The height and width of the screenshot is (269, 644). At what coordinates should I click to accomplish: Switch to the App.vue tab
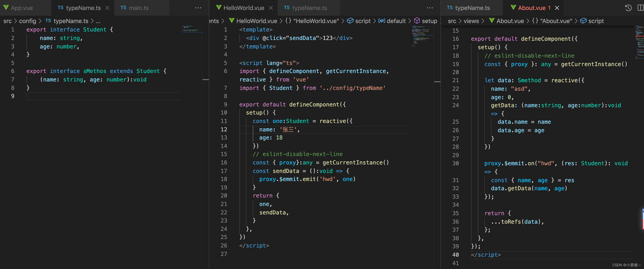(22, 8)
